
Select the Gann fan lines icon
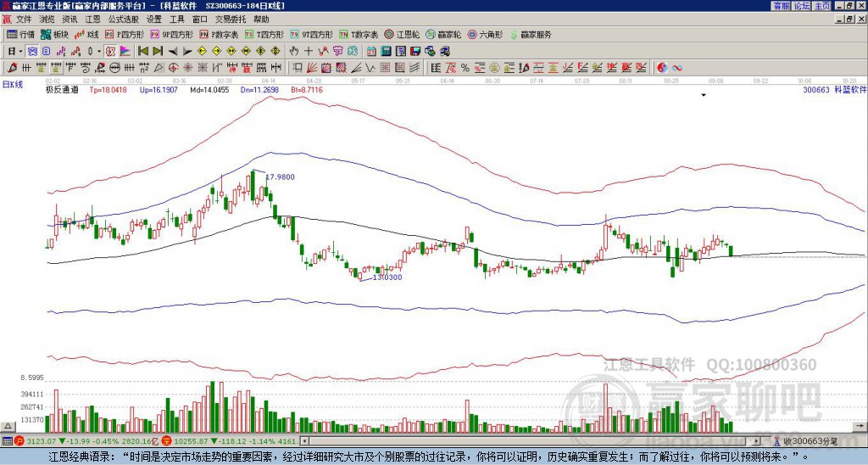click(312, 68)
